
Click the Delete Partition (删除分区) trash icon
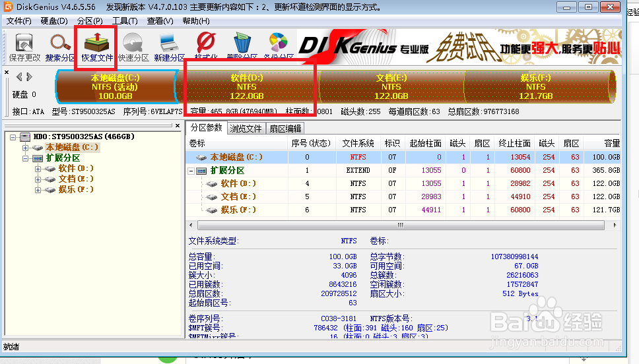point(242,43)
